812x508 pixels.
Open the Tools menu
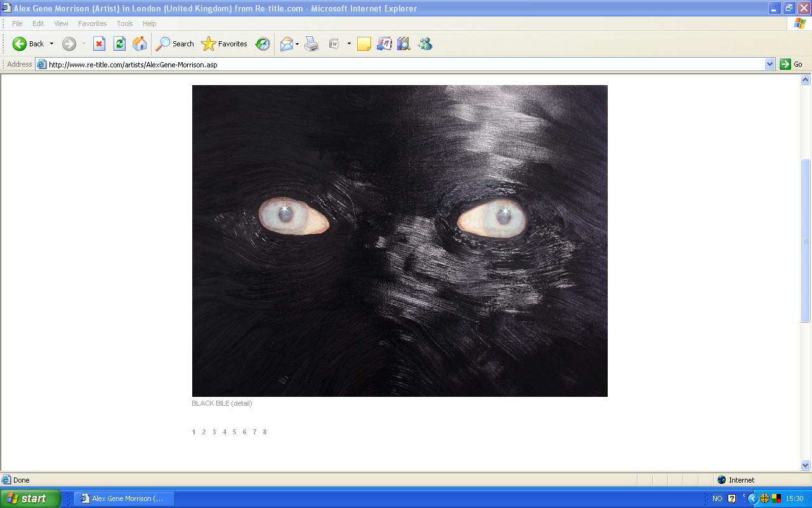pyautogui.click(x=125, y=23)
